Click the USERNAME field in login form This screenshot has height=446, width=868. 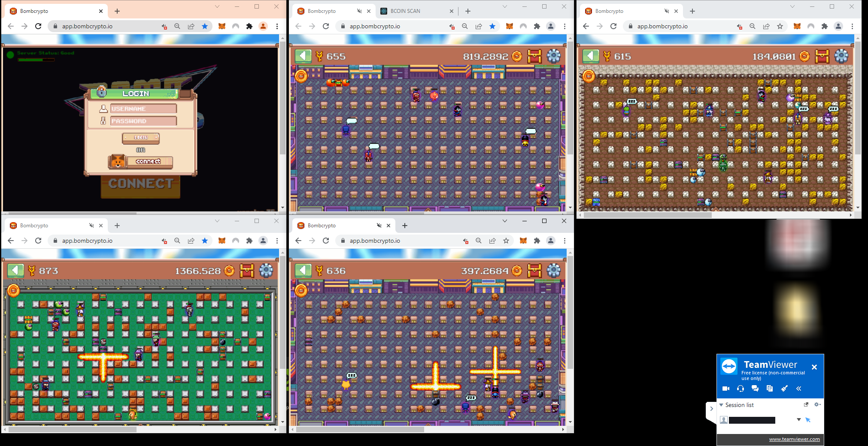143,109
